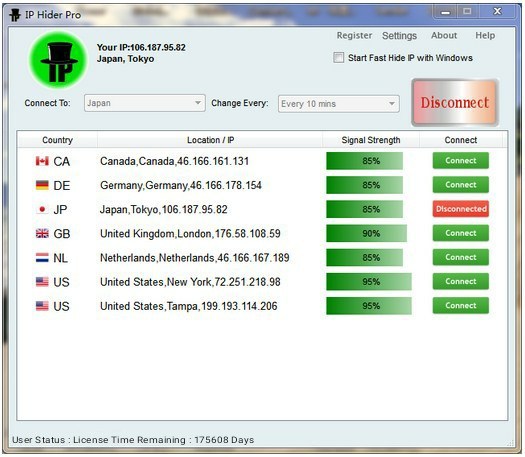Open the Change Every interval dropdown
This screenshot has width=525, height=457.
point(339,104)
